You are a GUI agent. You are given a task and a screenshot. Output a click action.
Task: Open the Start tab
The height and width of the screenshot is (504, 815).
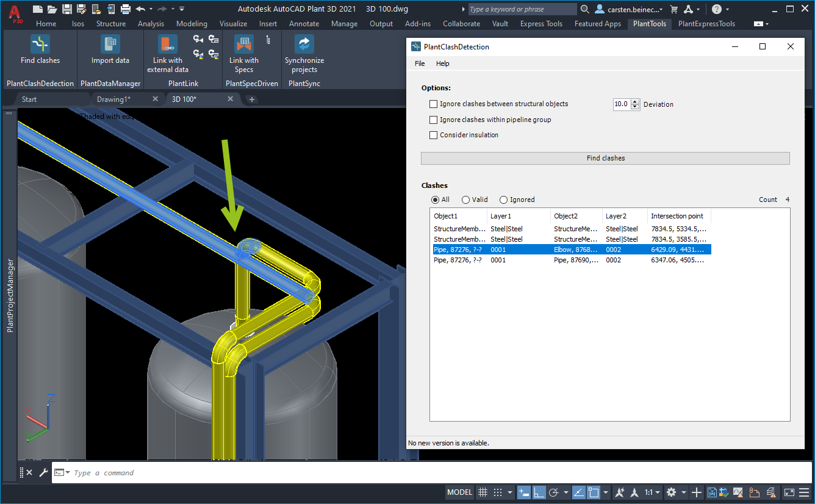click(29, 99)
